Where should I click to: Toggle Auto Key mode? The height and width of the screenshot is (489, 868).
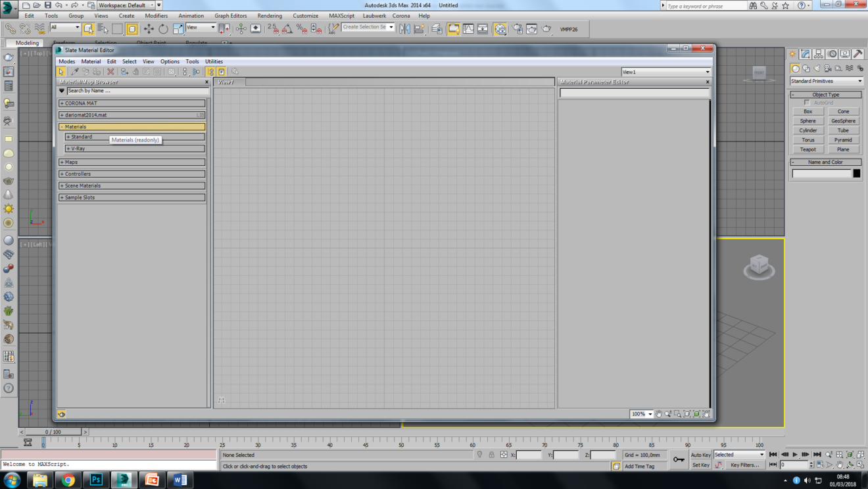[700, 455]
